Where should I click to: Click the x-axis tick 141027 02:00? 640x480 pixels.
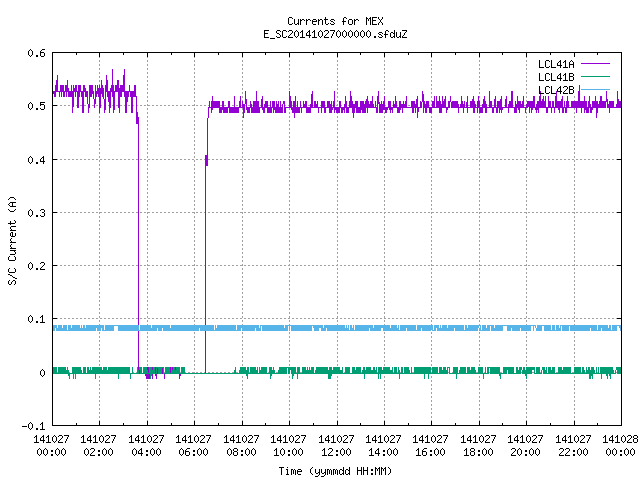(x=98, y=445)
